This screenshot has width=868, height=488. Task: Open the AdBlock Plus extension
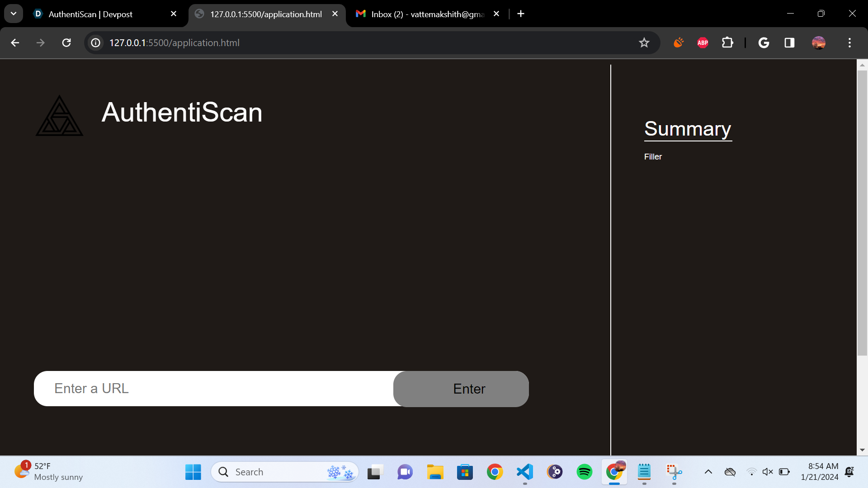703,42
